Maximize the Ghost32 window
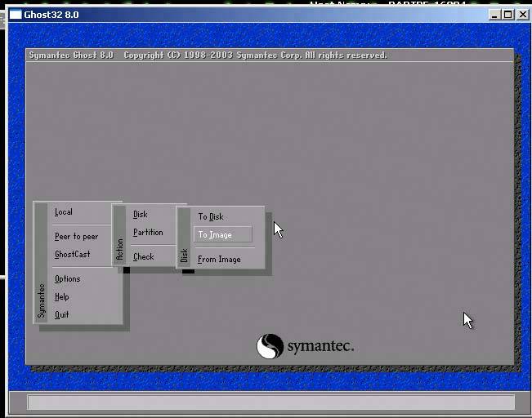Screen dimensions: 532x418 click(x=507, y=15)
